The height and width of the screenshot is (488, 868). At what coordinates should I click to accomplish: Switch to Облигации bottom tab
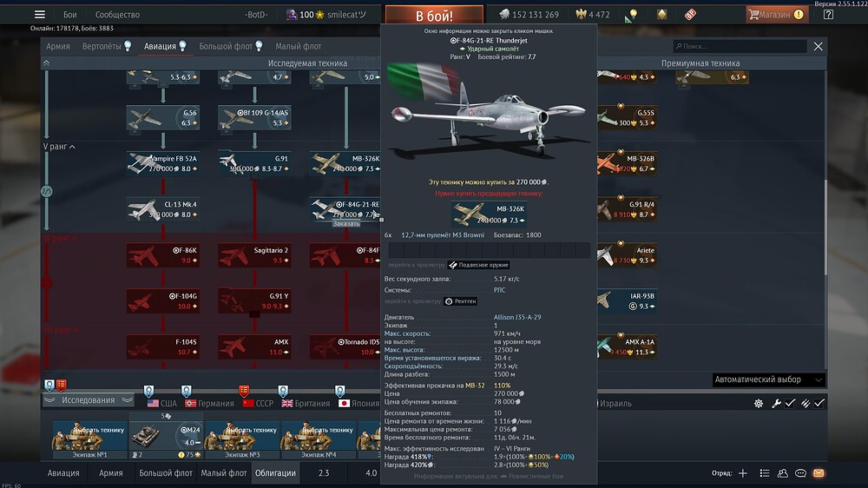(x=275, y=473)
